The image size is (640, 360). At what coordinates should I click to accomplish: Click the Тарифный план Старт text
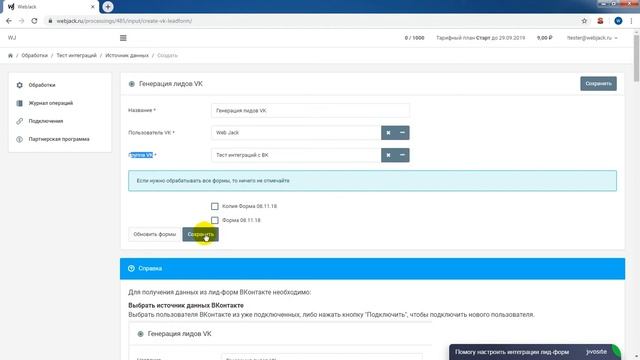480,38
